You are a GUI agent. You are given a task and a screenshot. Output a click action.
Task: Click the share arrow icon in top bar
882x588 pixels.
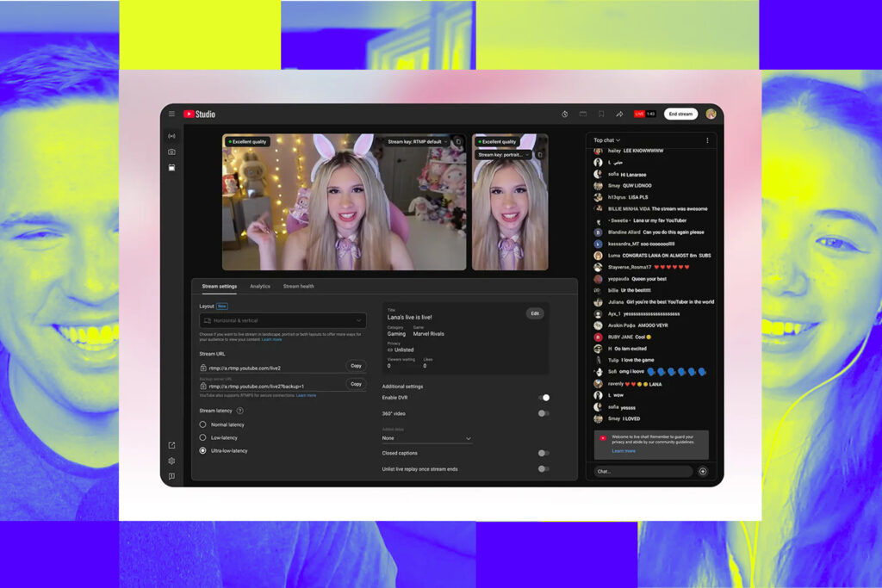pos(618,114)
